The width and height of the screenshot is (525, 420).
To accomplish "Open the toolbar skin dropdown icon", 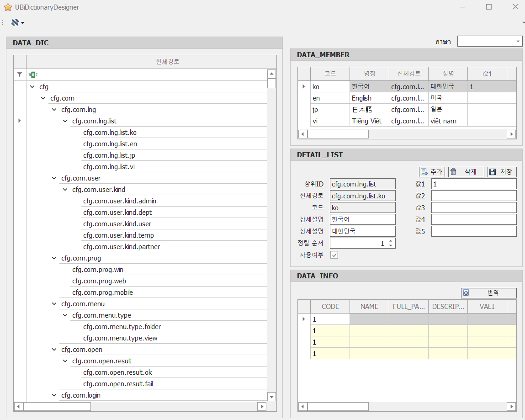I will 17,22.
